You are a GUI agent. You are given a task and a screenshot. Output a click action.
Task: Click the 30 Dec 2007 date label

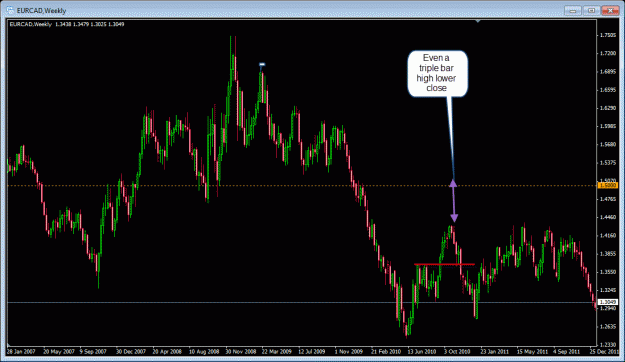coord(131,352)
